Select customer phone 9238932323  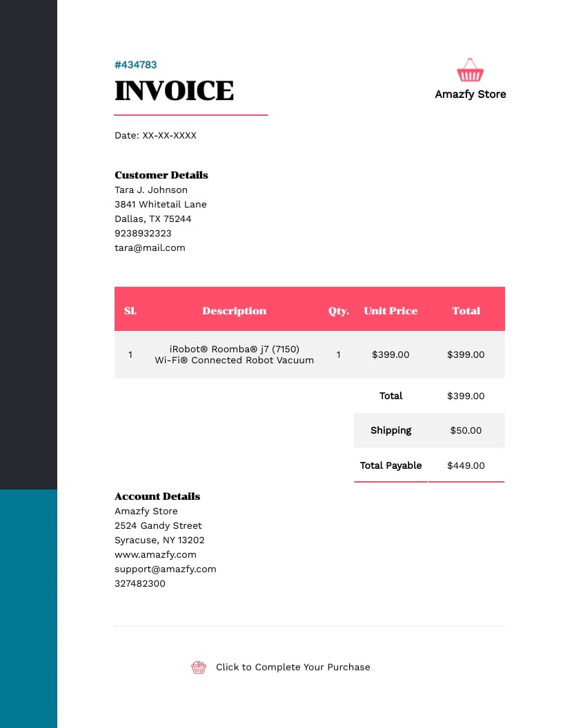[x=143, y=233]
